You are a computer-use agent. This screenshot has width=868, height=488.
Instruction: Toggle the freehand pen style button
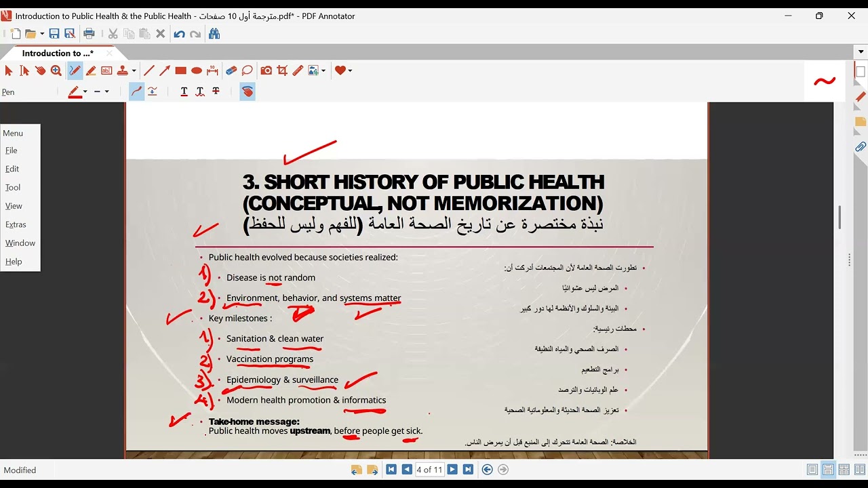click(137, 91)
